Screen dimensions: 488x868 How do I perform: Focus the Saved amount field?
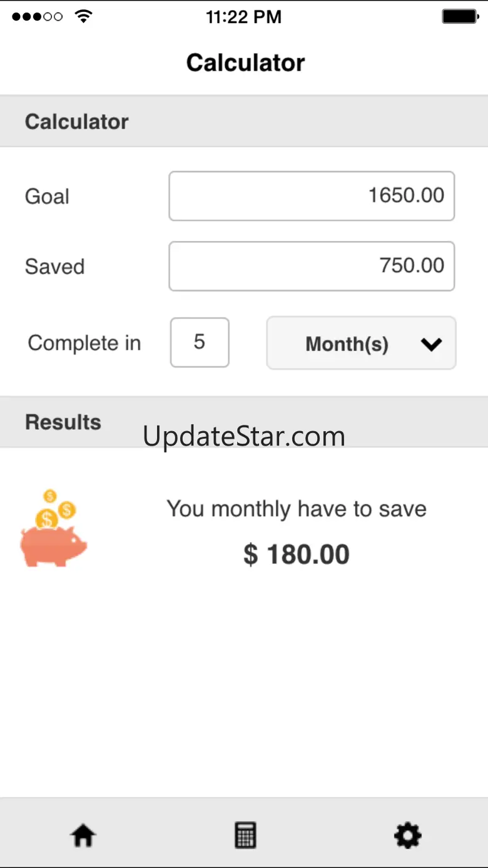click(312, 266)
